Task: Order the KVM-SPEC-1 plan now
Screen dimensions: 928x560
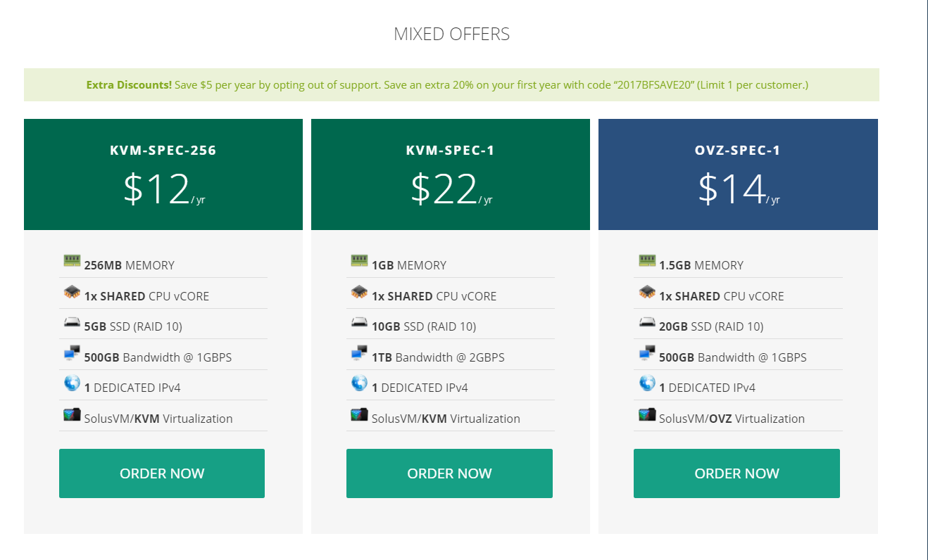Action: (449, 473)
